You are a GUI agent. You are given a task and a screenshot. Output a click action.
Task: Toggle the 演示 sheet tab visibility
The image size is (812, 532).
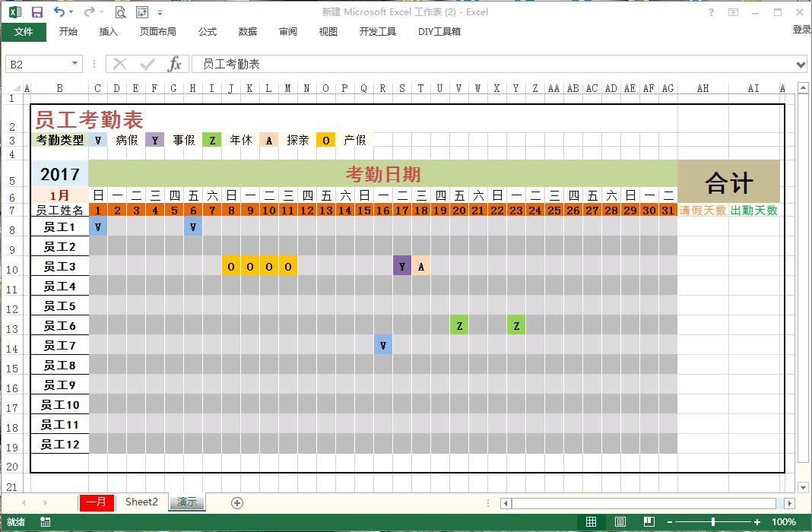tap(186, 502)
